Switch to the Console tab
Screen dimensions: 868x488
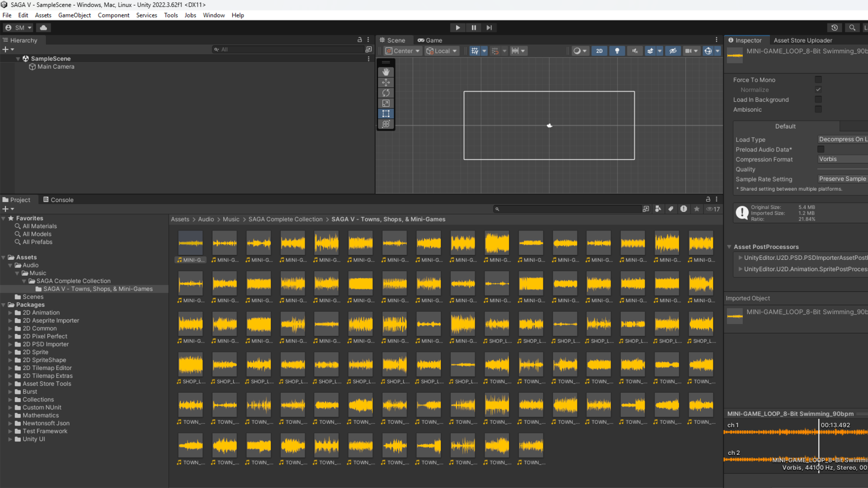click(58, 200)
